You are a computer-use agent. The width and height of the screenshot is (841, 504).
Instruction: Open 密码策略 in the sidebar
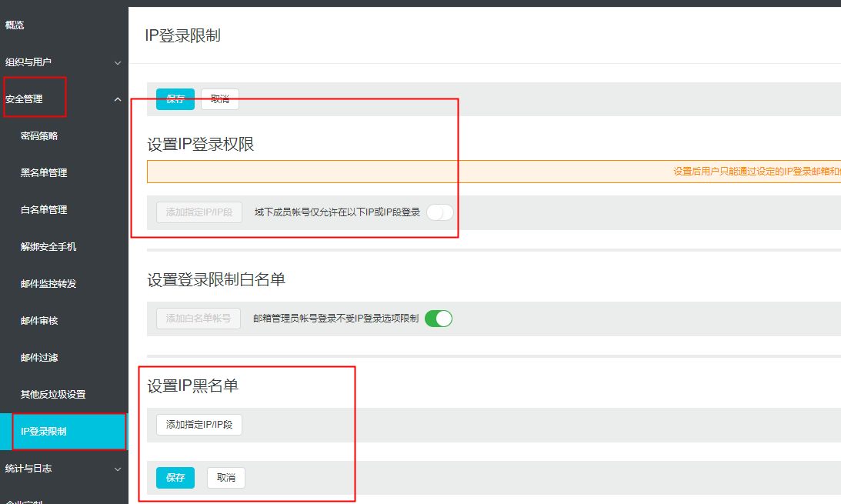coord(39,136)
